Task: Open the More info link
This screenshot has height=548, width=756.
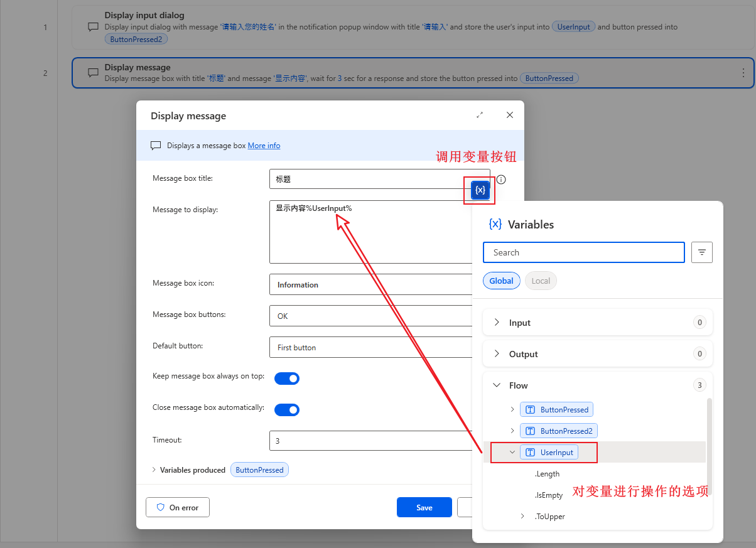Action: [x=264, y=146]
